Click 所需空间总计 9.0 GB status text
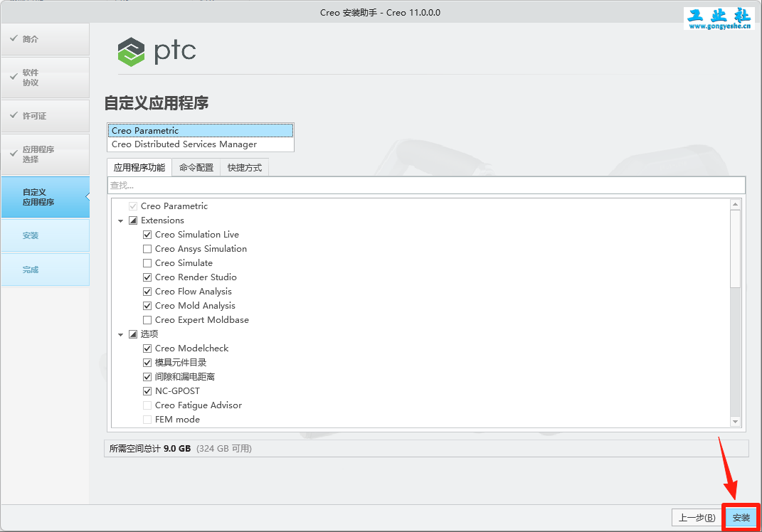The width and height of the screenshot is (762, 532). click(x=150, y=449)
